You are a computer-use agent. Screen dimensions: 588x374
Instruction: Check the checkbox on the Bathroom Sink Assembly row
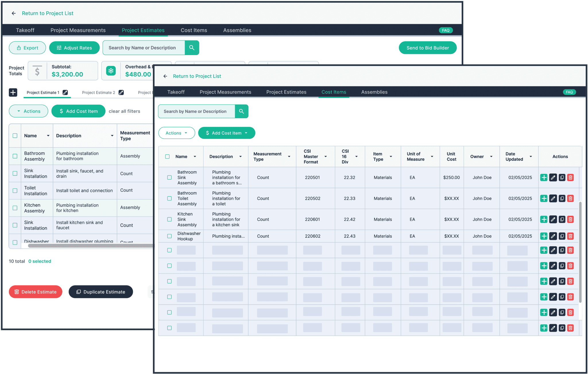[x=169, y=177]
